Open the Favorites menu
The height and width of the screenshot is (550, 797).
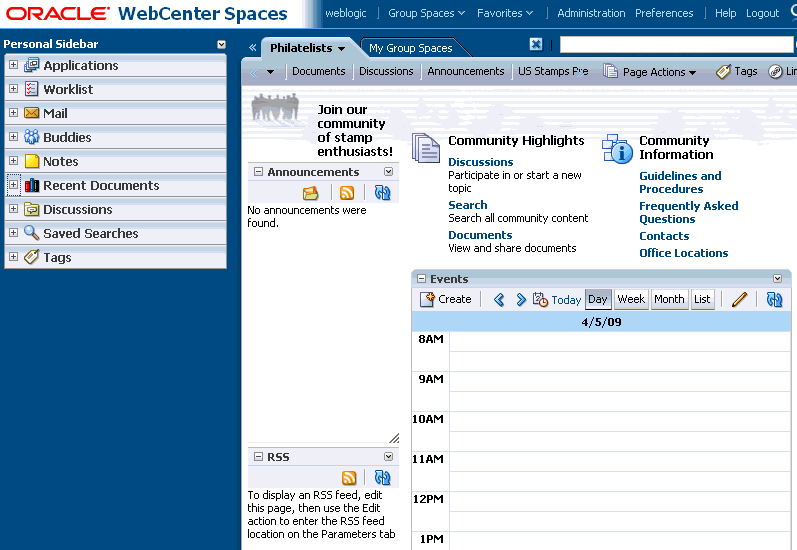tap(505, 13)
